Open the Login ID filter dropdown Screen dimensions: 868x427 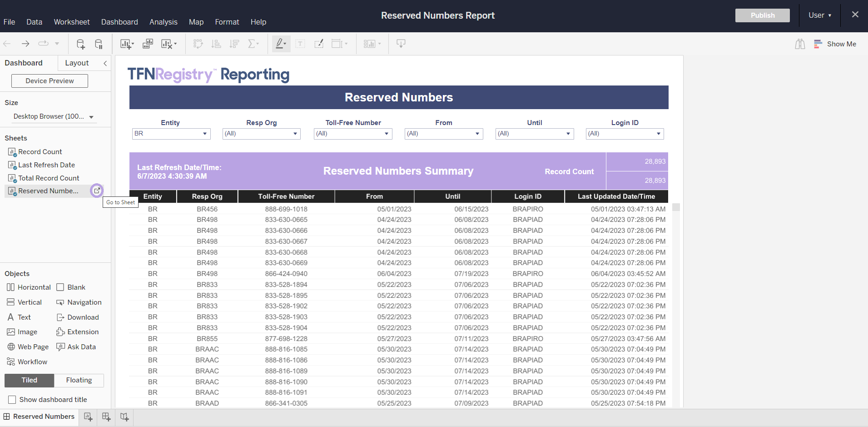click(x=625, y=134)
